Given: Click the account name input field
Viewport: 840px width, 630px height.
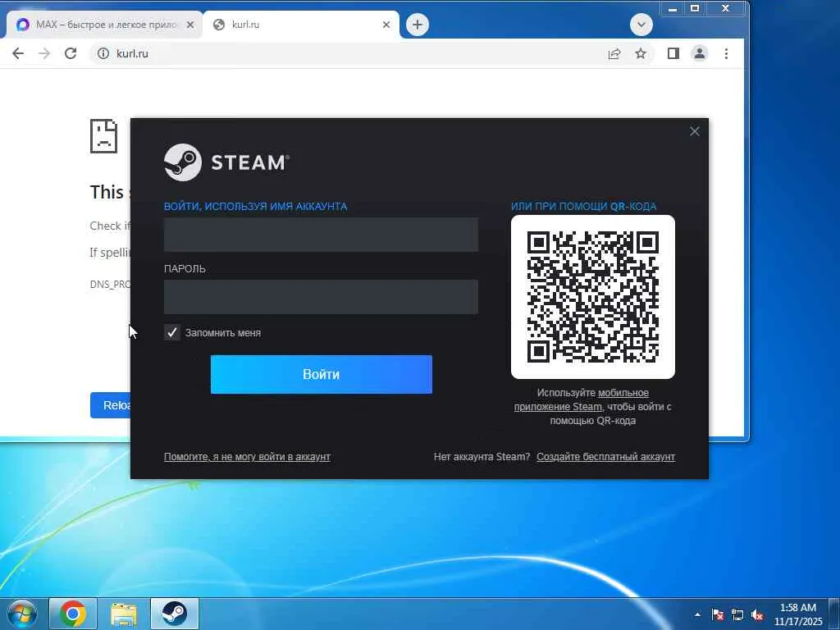Looking at the screenshot, I should tap(321, 234).
